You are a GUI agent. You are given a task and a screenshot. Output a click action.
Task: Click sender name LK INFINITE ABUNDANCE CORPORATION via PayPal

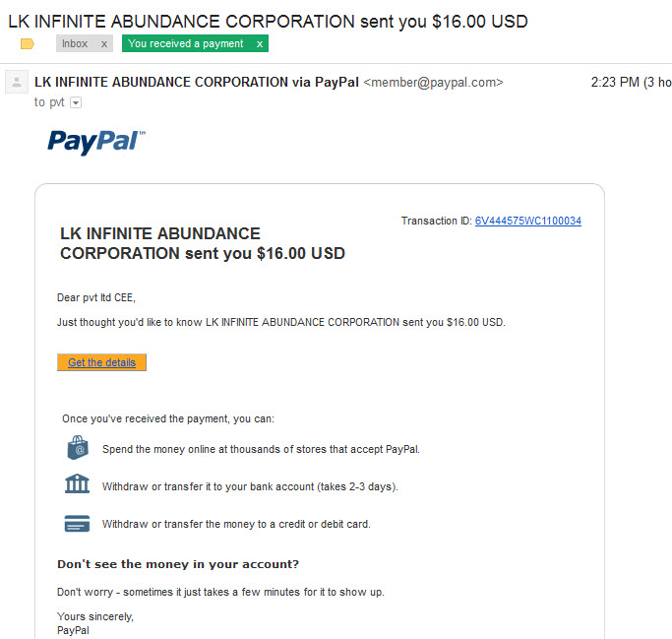pyautogui.click(x=196, y=82)
